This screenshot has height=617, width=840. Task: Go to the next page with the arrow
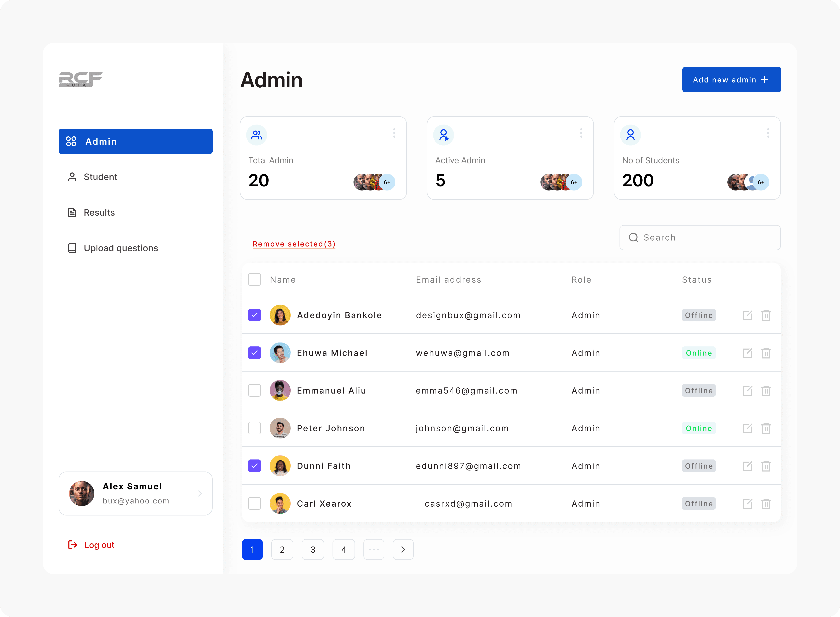403,549
